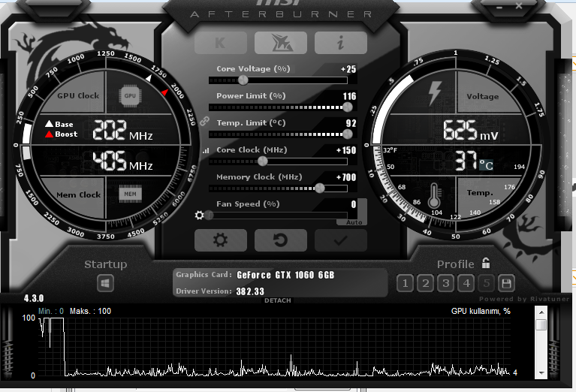Toggle the fan speed Auto button
The height and width of the screenshot is (392, 576).
tap(354, 222)
